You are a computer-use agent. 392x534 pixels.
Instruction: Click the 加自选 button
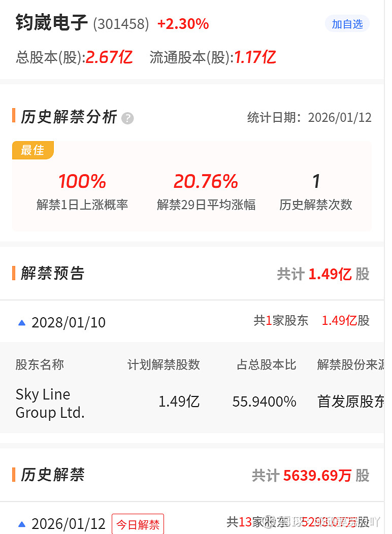(x=347, y=24)
